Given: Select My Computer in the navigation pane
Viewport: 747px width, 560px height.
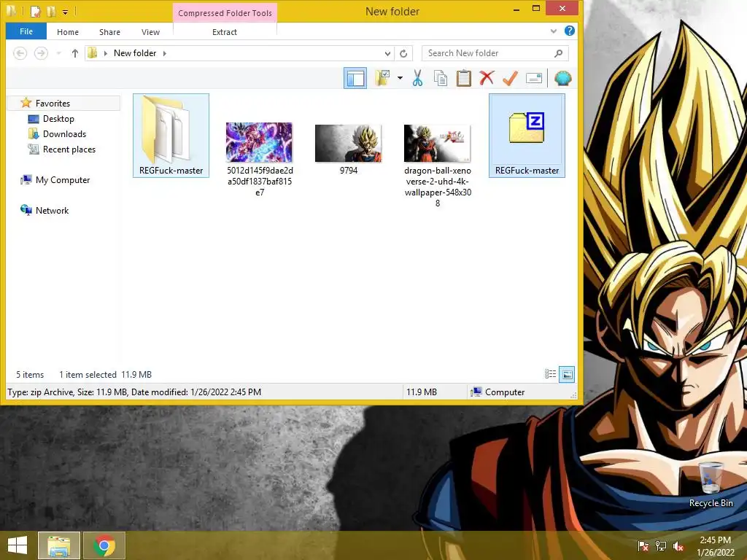Looking at the screenshot, I should coord(63,180).
